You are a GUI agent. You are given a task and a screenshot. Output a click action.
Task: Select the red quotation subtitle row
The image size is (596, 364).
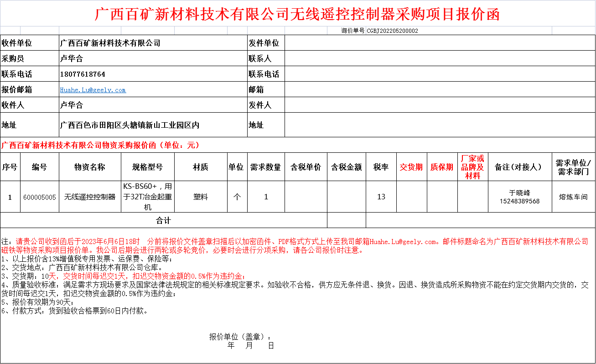[297, 145]
